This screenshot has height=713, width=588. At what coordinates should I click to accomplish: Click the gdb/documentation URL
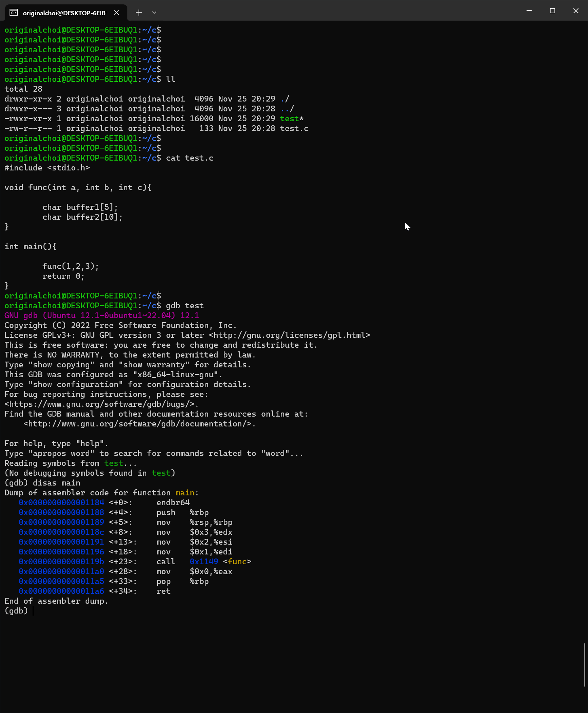point(137,424)
